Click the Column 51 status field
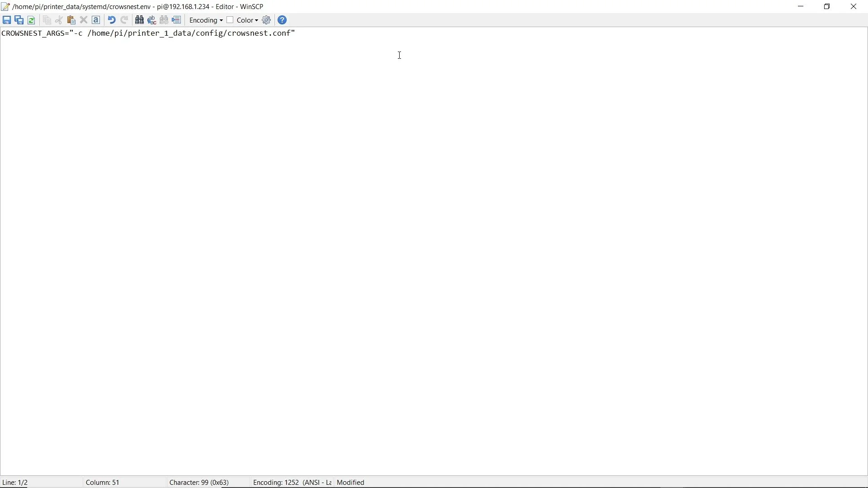The height and width of the screenshot is (488, 868). pyautogui.click(x=103, y=483)
